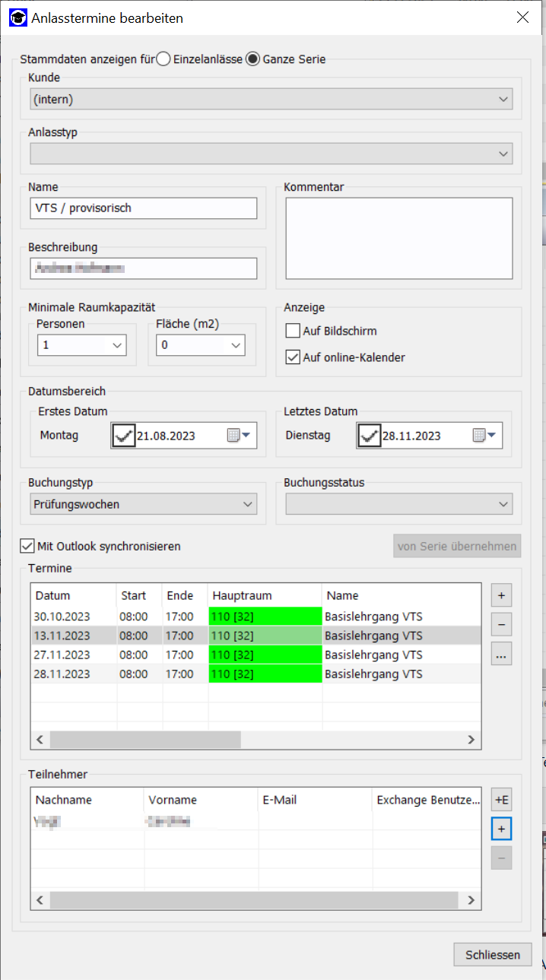
Task: Click the plus icon to add a Termin
Action: tap(501, 595)
